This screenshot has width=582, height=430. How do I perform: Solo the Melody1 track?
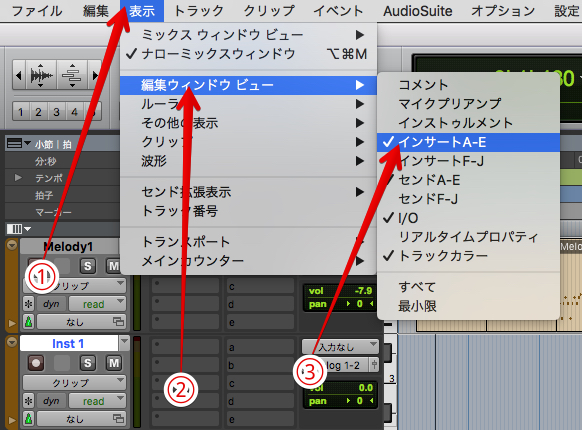[88, 266]
